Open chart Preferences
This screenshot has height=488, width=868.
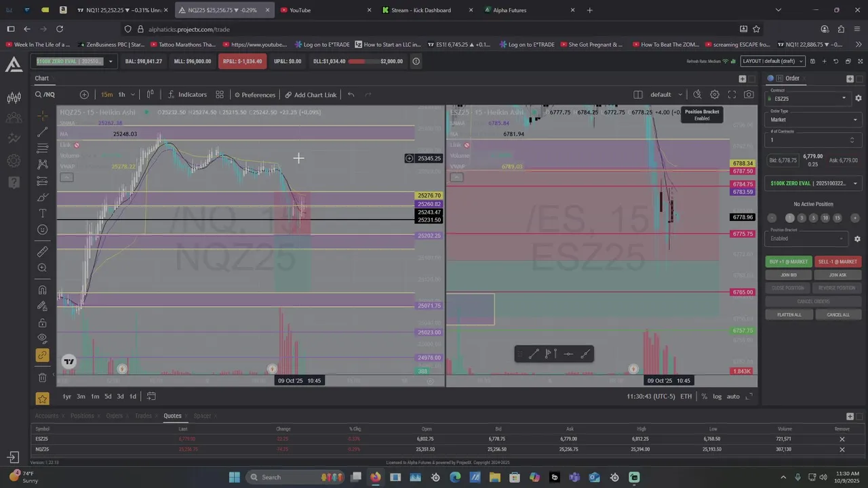point(255,94)
